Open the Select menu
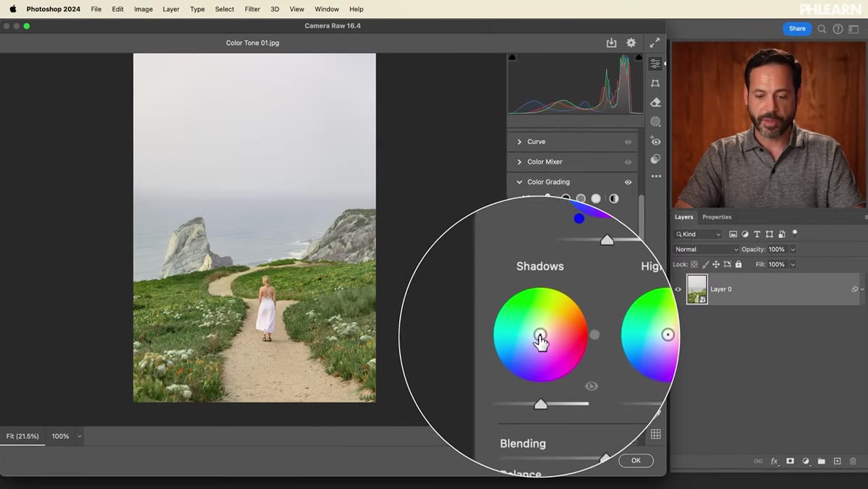 click(x=225, y=9)
